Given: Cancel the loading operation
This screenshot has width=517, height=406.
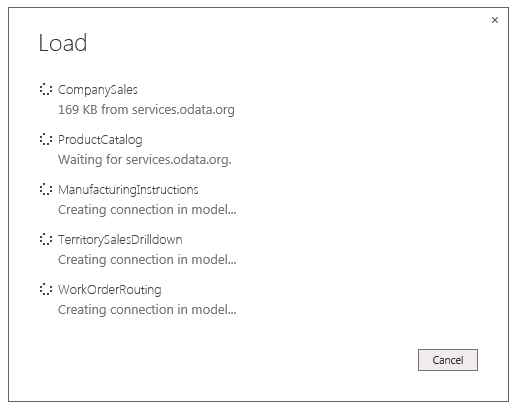Looking at the screenshot, I should pyautogui.click(x=448, y=360).
